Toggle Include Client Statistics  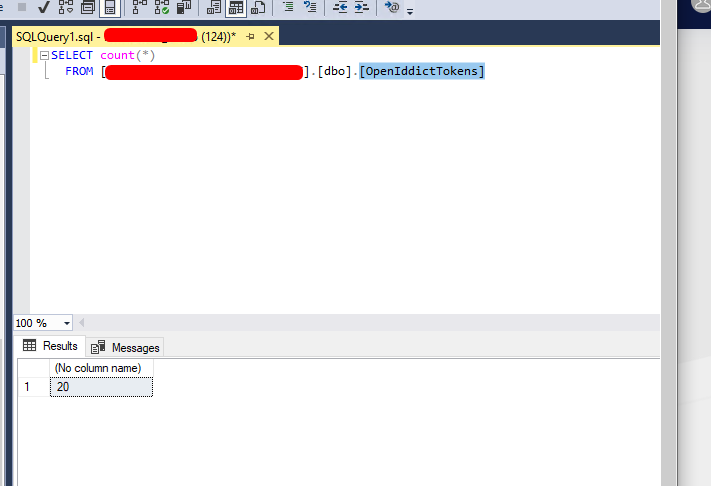point(184,7)
